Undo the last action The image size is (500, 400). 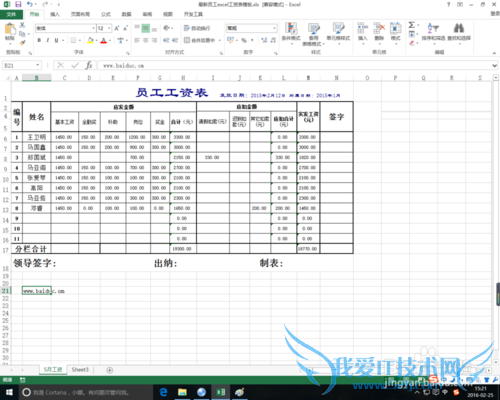[30, 4]
